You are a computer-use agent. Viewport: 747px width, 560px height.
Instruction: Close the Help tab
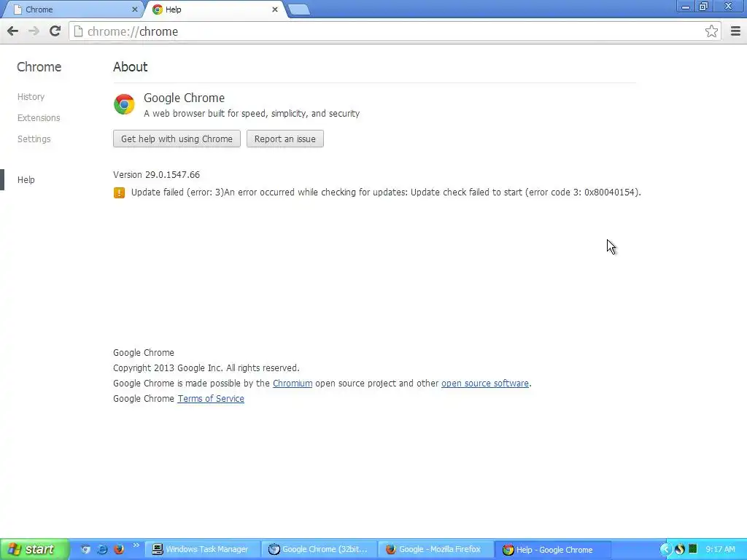tap(275, 9)
